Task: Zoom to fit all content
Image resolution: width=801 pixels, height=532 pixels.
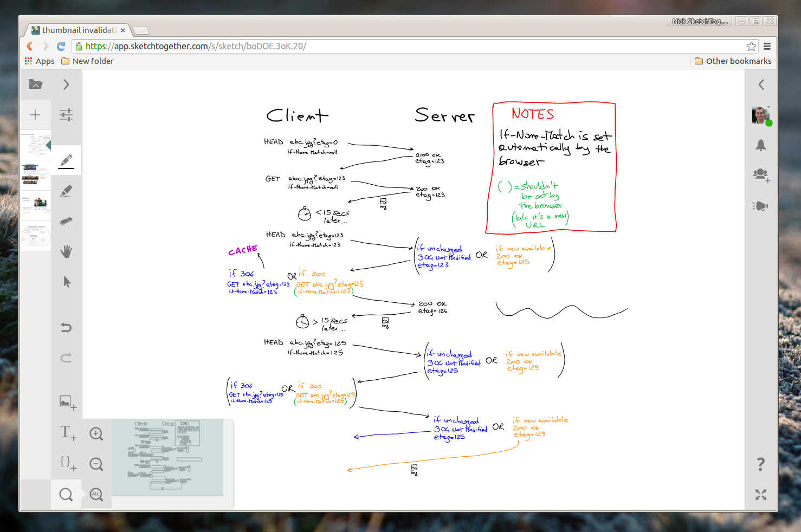Action: click(x=96, y=494)
